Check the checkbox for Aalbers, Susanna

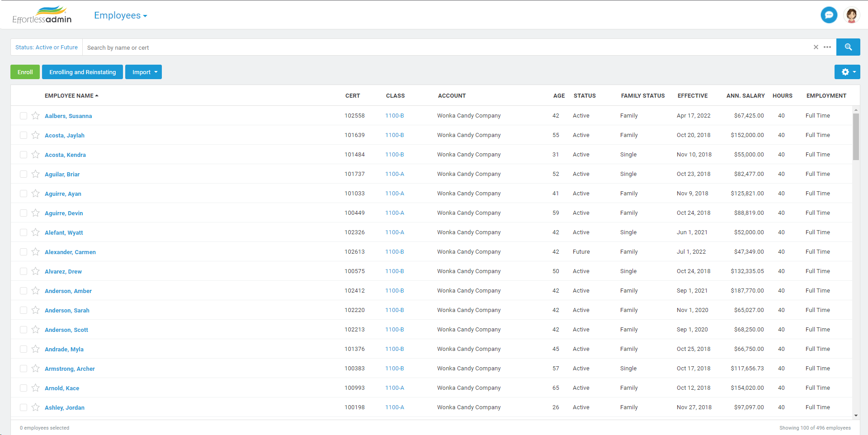[24, 116]
